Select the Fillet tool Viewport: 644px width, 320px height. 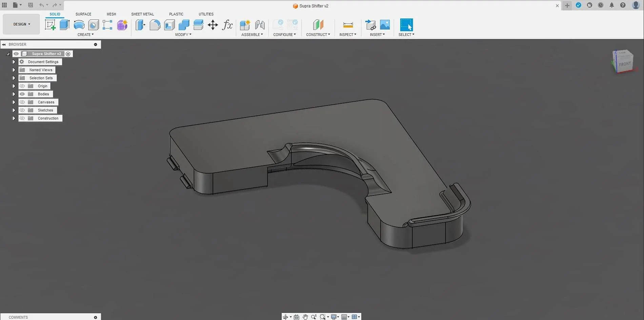(155, 25)
